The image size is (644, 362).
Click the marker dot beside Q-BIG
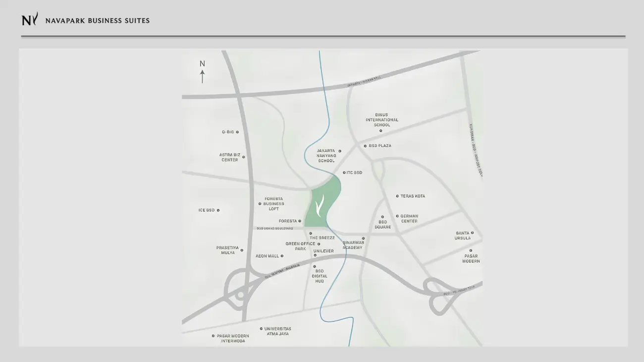pos(237,132)
